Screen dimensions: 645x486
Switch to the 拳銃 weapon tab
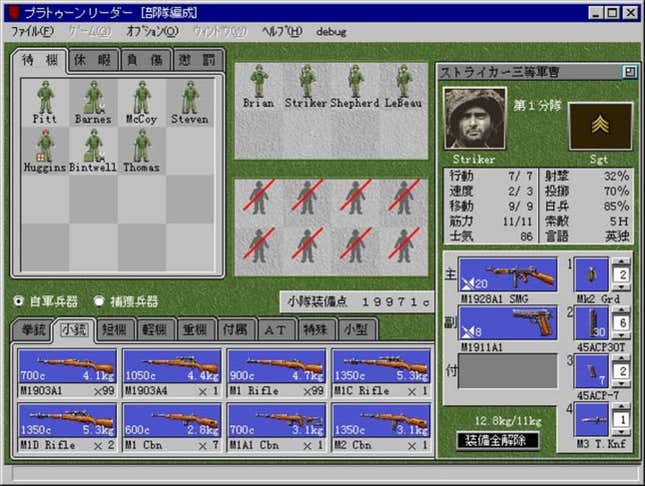pos(33,330)
